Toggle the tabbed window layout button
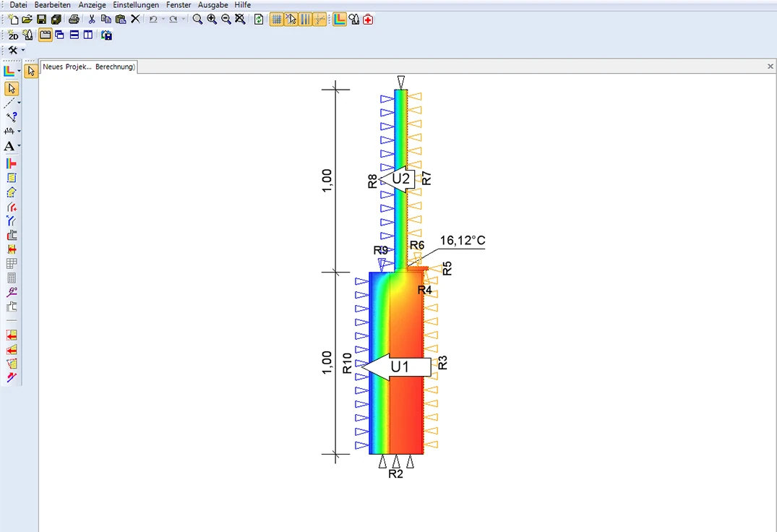 point(45,35)
